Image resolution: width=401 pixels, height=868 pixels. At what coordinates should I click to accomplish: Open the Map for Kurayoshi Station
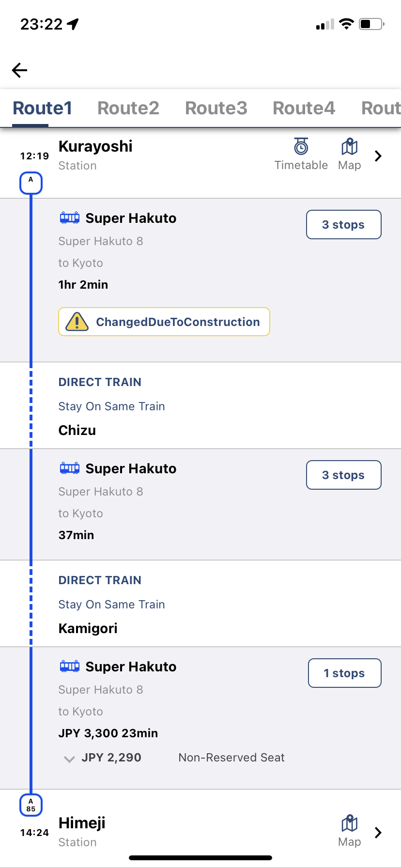349,153
